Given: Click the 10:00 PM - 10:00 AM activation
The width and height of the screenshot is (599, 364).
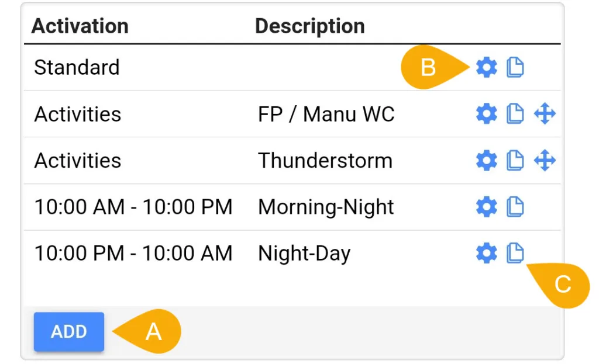Looking at the screenshot, I should point(133,253).
